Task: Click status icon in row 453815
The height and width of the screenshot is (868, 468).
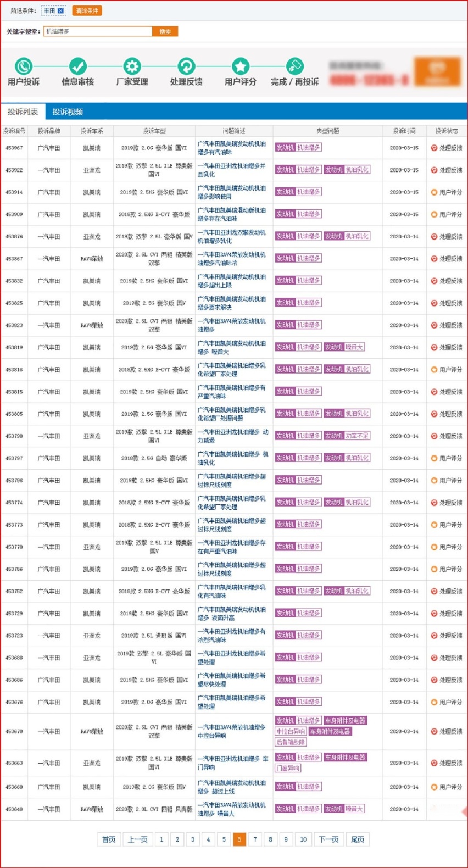Action: (434, 392)
